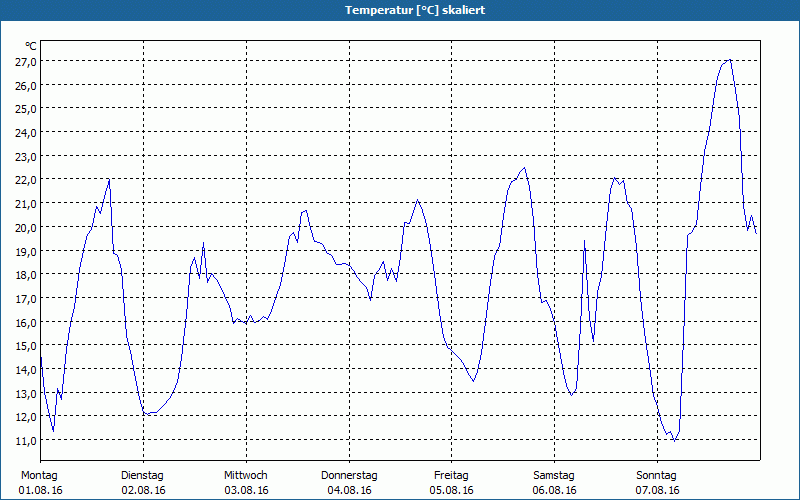Click the date 01.08.16
800x500 pixels.
point(41,490)
